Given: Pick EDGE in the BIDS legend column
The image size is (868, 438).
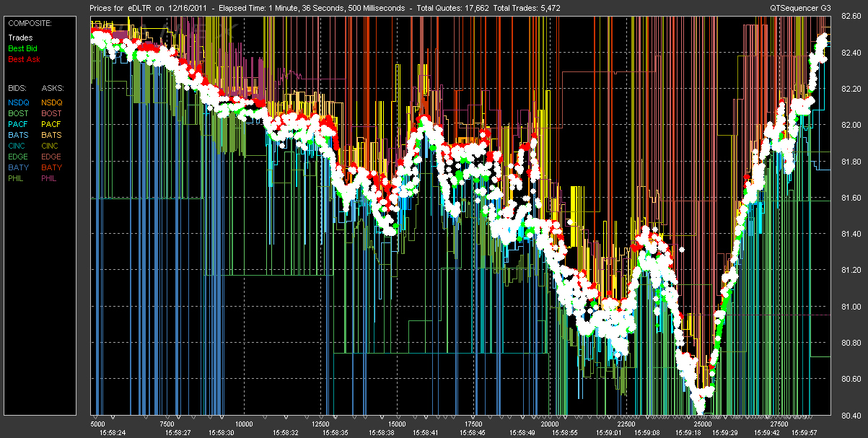Looking at the screenshot, I should click(x=19, y=157).
